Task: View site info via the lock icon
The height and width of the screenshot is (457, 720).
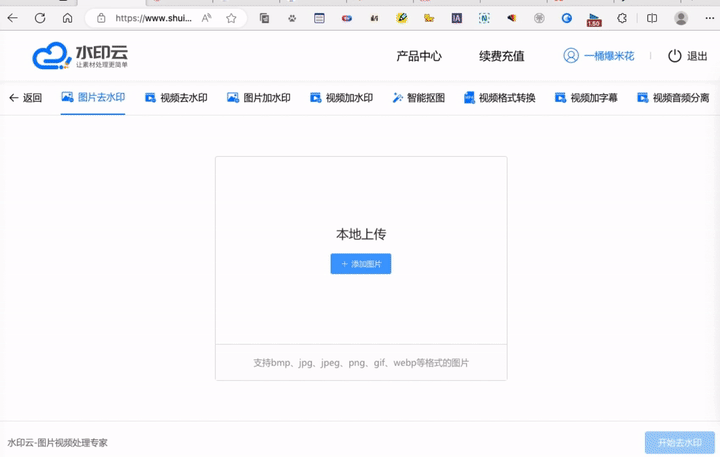Action: pyautogui.click(x=101, y=18)
